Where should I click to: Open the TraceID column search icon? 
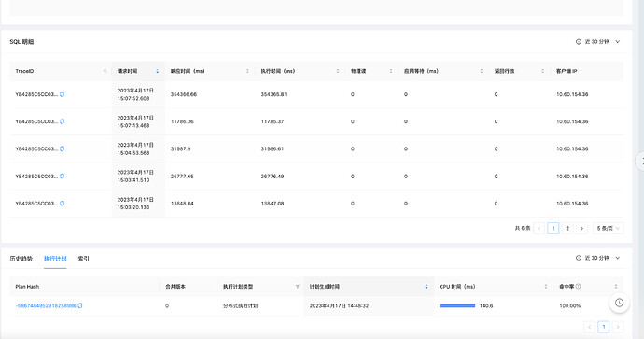point(105,71)
